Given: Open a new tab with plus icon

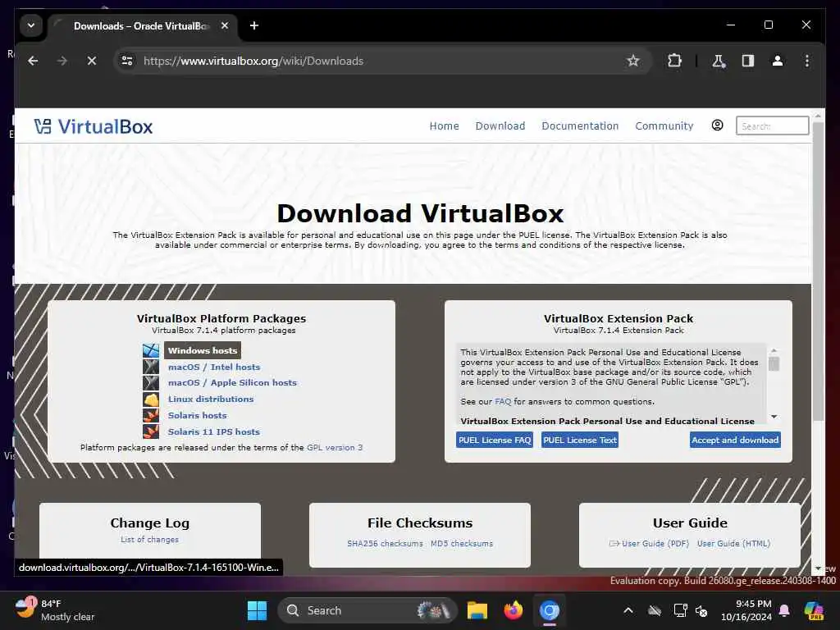Looking at the screenshot, I should (254, 25).
